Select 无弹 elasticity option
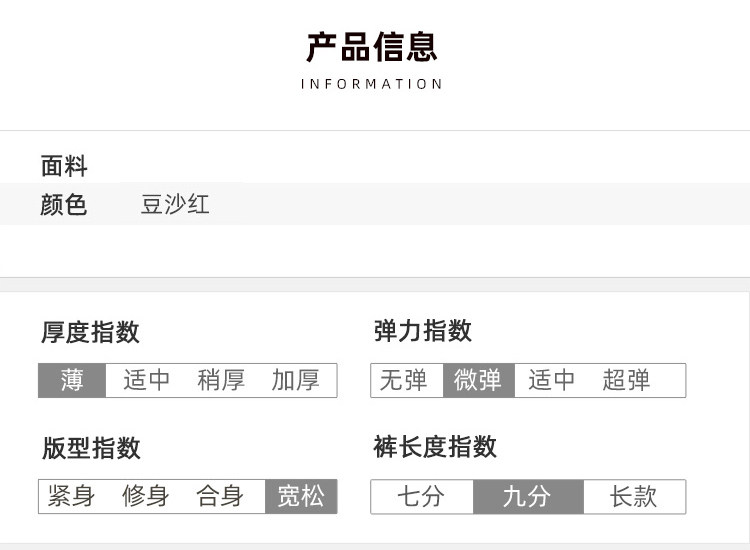Screen dimensions: 750x550 pyautogui.click(x=403, y=380)
